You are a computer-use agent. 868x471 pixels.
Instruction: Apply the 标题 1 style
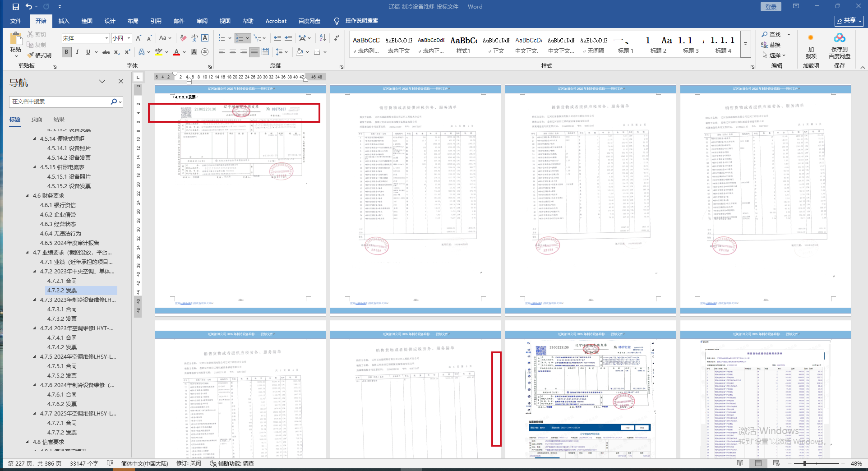[x=626, y=45]
